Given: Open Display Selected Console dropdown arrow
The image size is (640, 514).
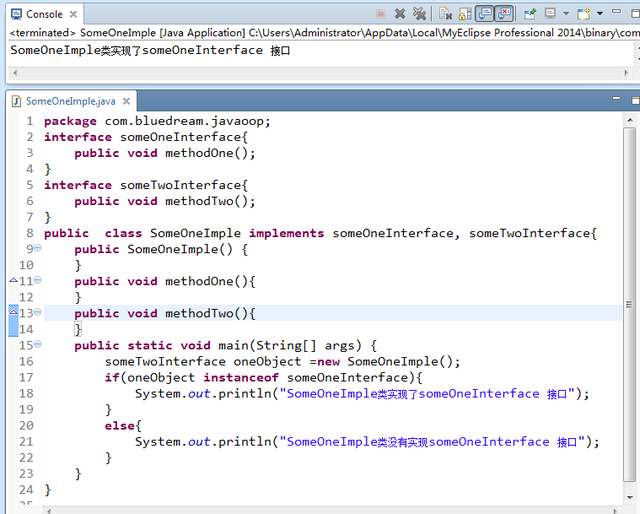Looking at the screenshot, I should 566,14.
